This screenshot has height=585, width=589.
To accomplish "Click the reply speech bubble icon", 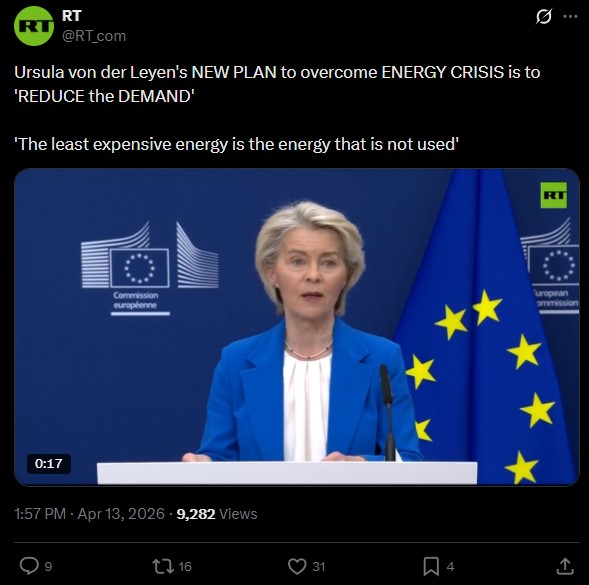I will [x=29, y=566].
